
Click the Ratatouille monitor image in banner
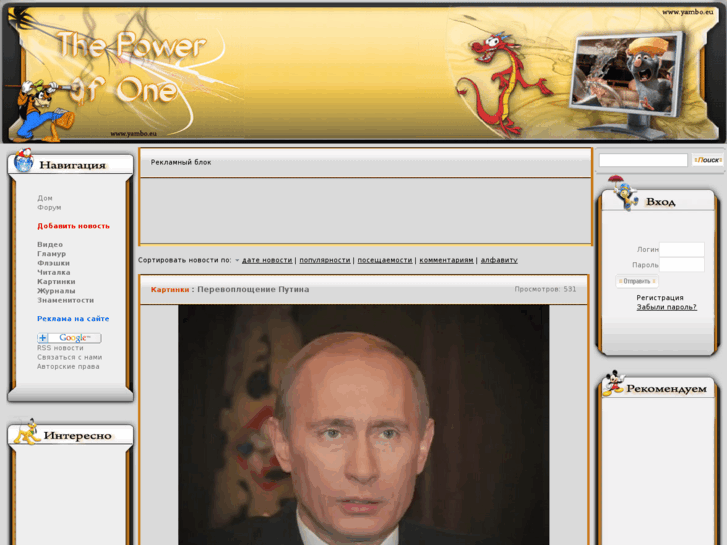point(627,83)
